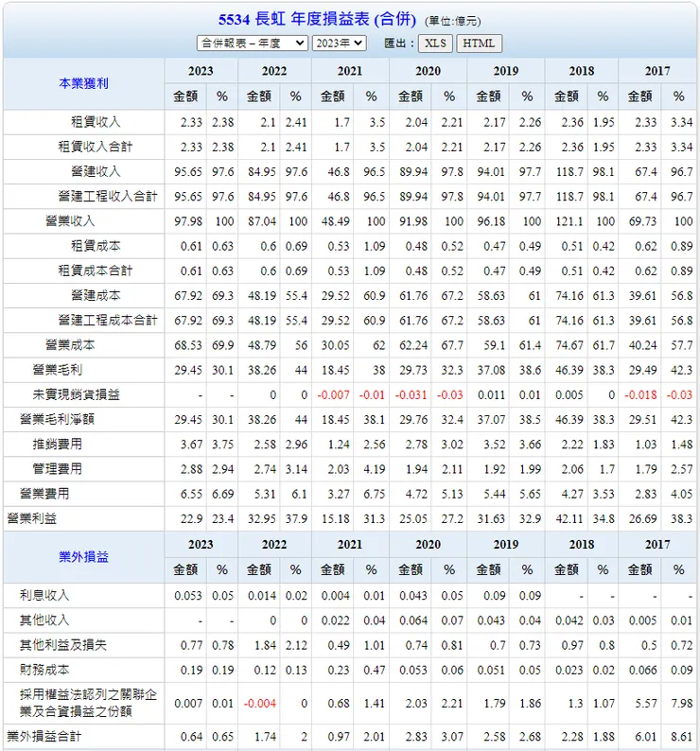Click the 2022 其他利益及損失 amount 1.84
The height and width of the screenshot is (751, 700).
[266, 646]
